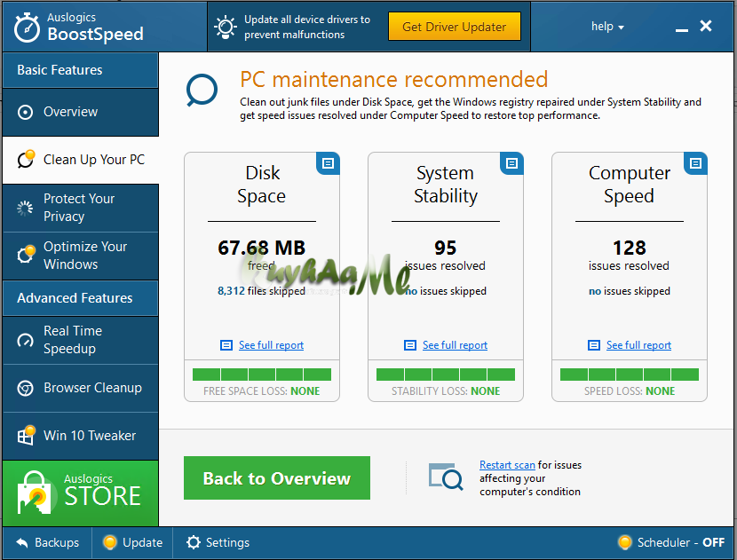Click the driver update lightbulb gear icon
737x560 pixels.
click(x=226, y=27)
